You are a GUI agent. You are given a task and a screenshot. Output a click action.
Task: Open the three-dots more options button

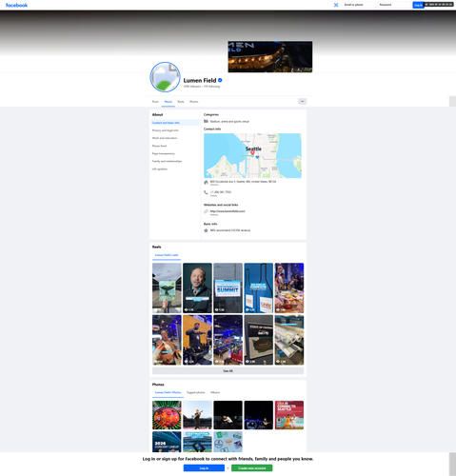click(302, 101)
